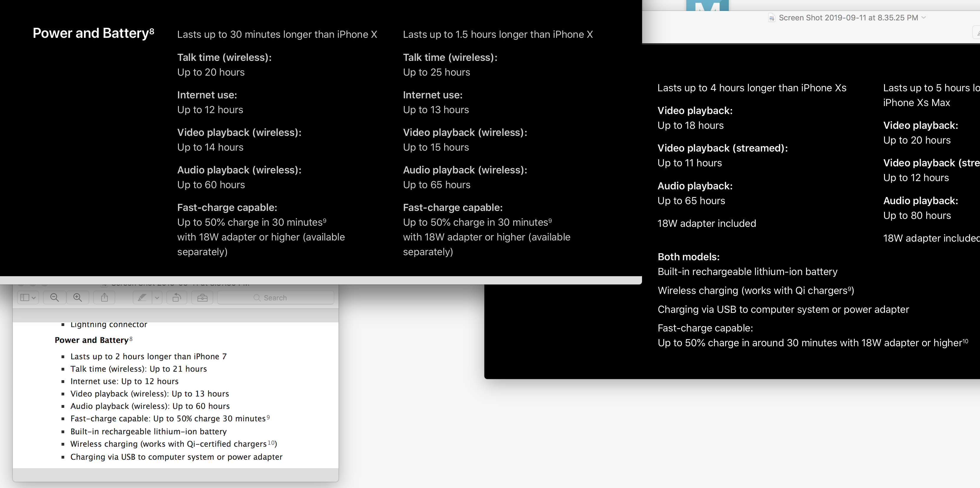Click the talk time value 'Up to 20 hours'
Screen dimensions: 980x488
point(211,72)
